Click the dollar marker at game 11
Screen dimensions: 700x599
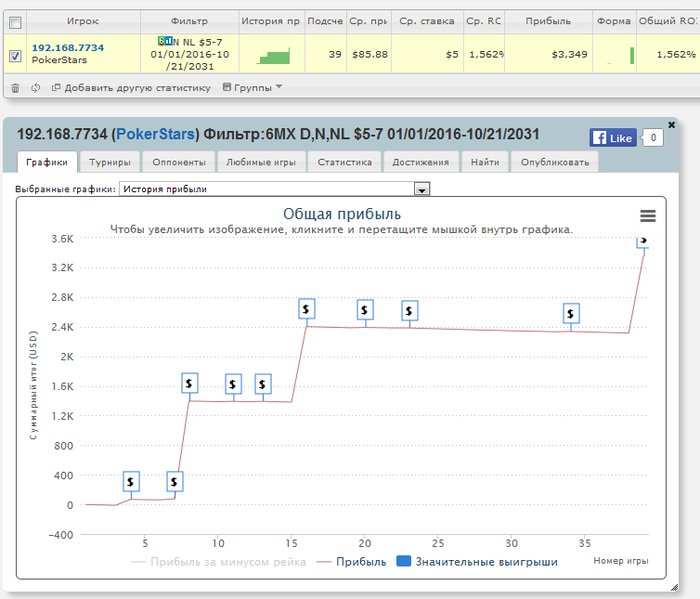[x=233, y=384]
